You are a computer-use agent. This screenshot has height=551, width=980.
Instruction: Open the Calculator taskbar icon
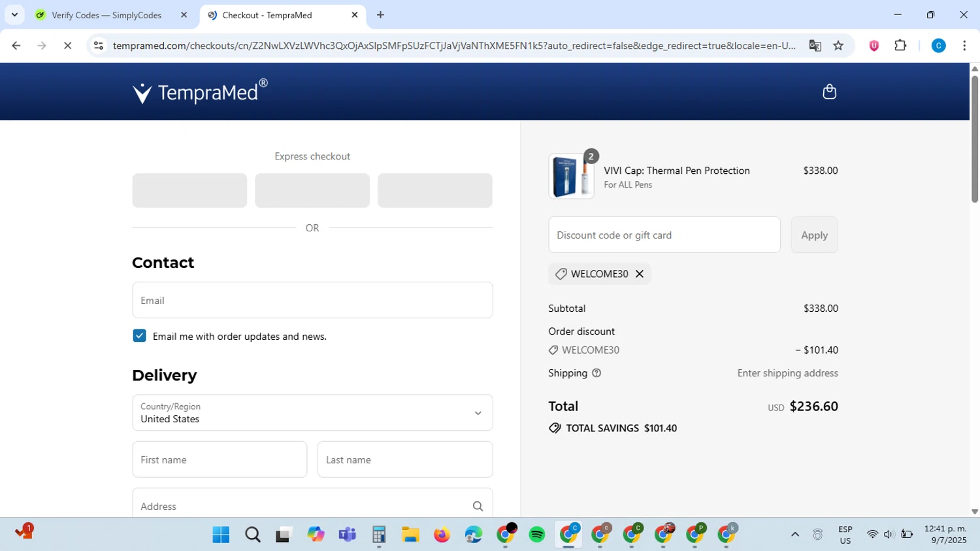(379, 535)
